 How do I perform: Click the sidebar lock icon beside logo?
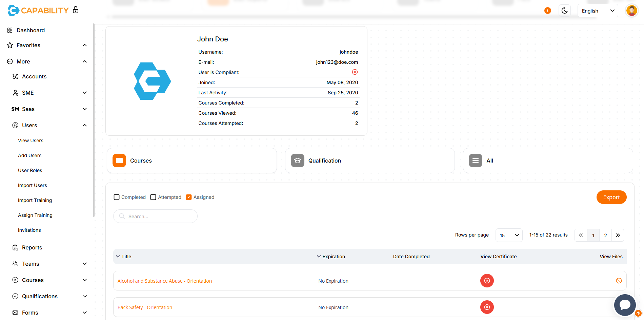tap(76, 10)
